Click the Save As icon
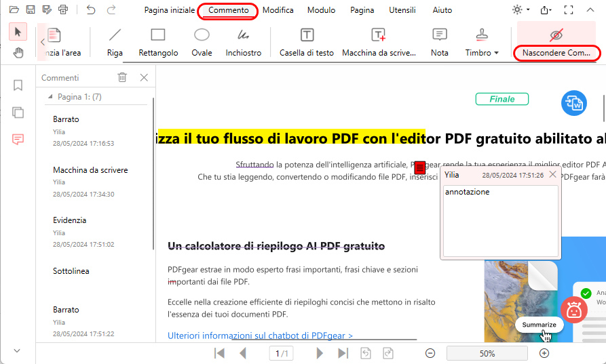Image resolution: width=606 pixels, height=364 pixels. point(47,9)
